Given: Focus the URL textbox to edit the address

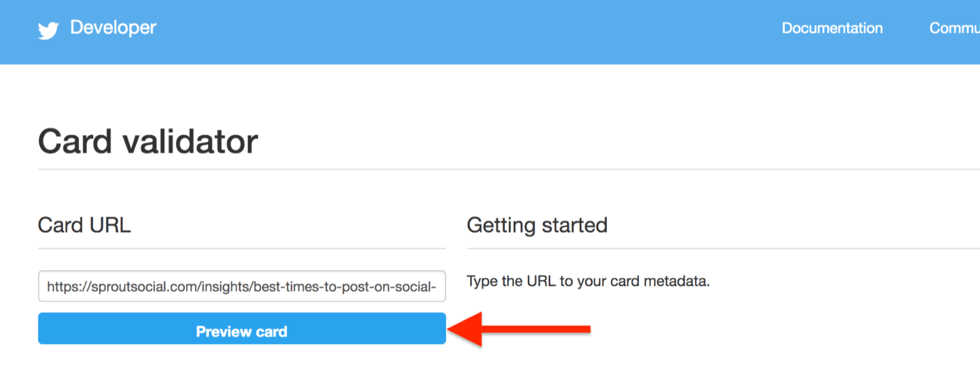Looking at the screenshot, I should coord(241,286).
